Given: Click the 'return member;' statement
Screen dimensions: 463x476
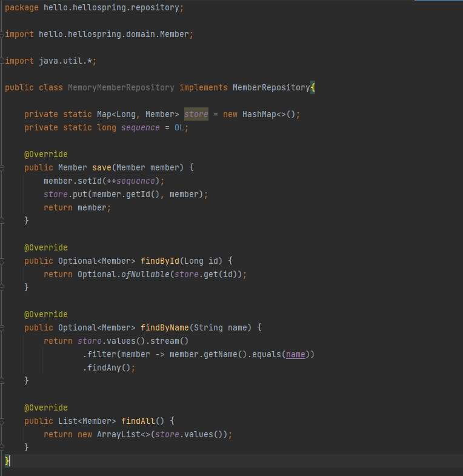Looking at the screenshot, I should click(x=78, y=208).
